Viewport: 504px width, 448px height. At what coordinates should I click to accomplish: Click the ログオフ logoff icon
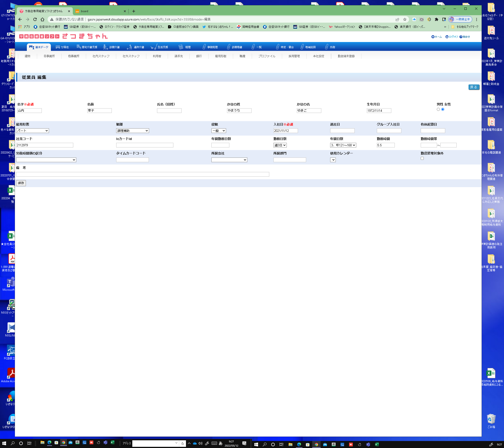(x=447, y=37)
